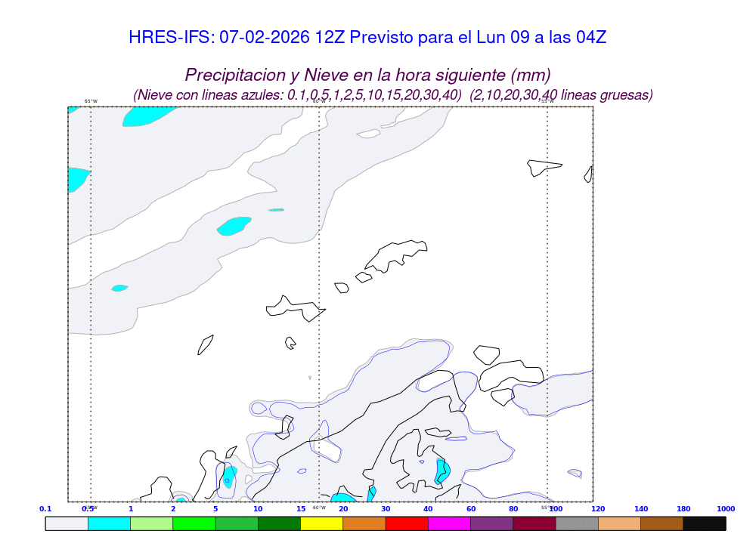Click the HRES-IFS forecast title text
Image resolution: width=756 pixels, height=534 pixels.
(x=367, y=37)
